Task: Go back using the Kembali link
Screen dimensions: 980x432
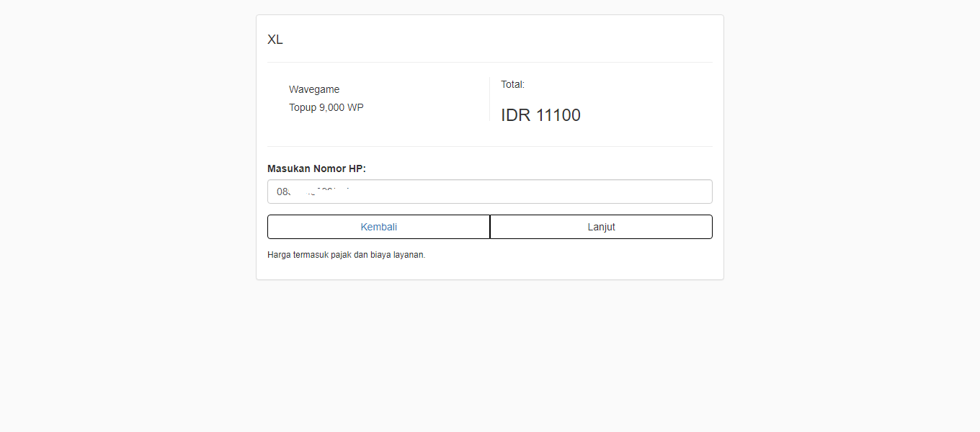Action: (x=378, y=227)
